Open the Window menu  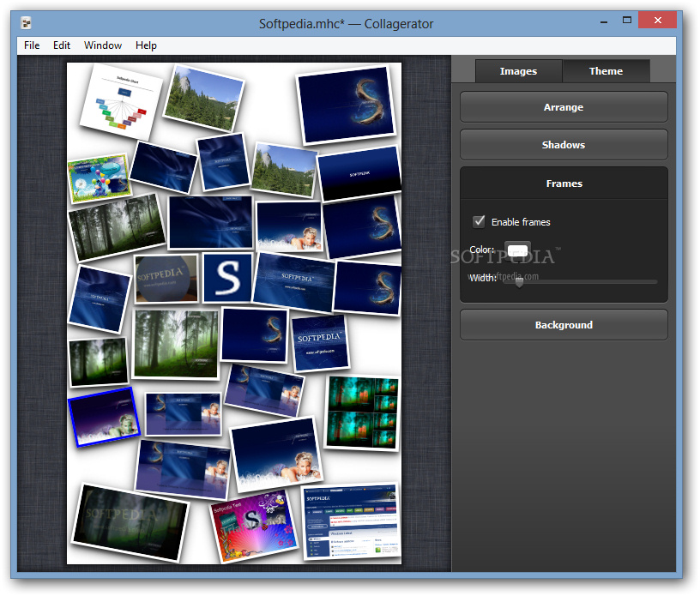pos(103,45)
